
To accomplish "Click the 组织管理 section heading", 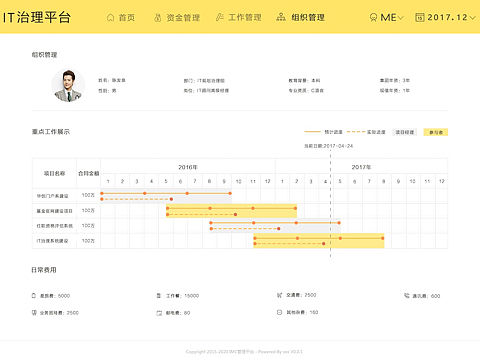I will tap(44, 55).
